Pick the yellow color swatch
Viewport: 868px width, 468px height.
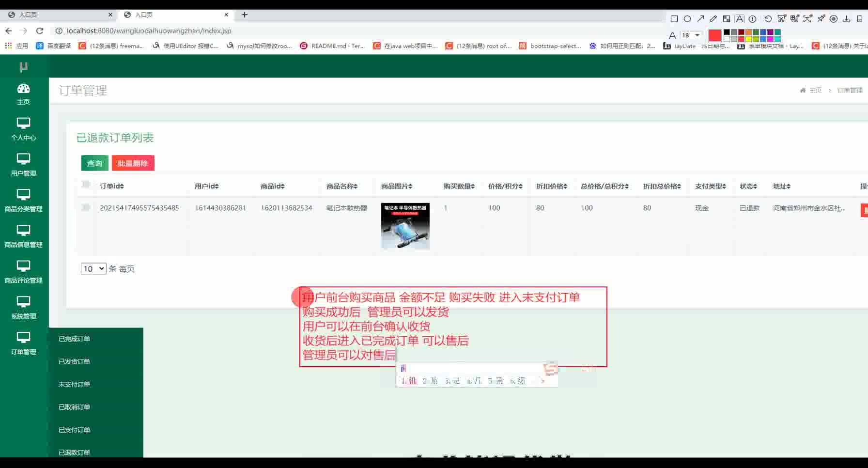coord(748,39)
